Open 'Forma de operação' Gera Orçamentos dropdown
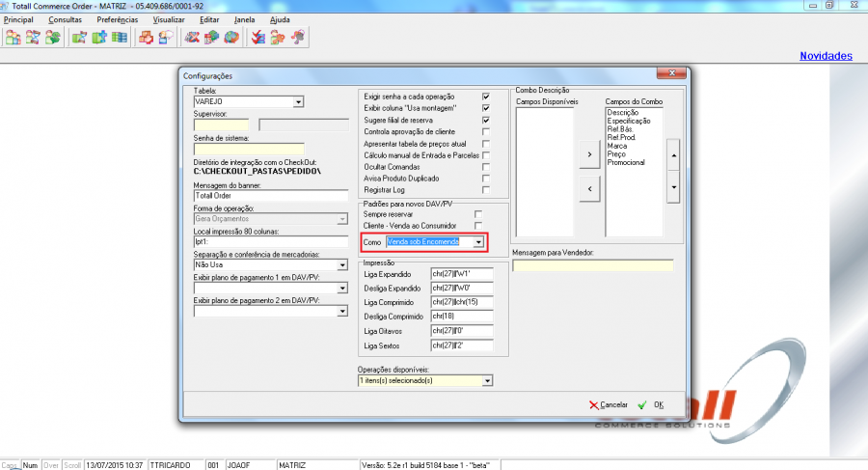 [x=342, y=219]
